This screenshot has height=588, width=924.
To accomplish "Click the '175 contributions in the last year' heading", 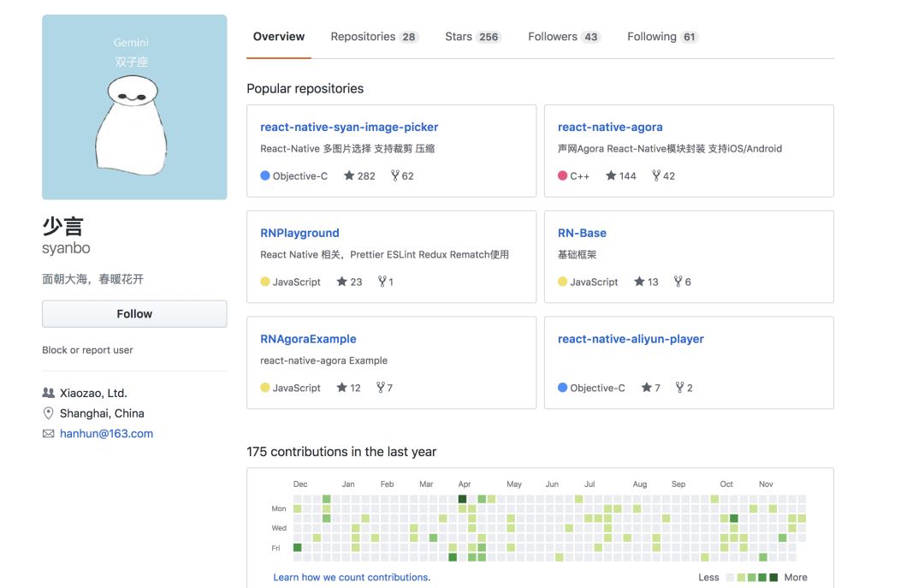I will click(341, 452).
